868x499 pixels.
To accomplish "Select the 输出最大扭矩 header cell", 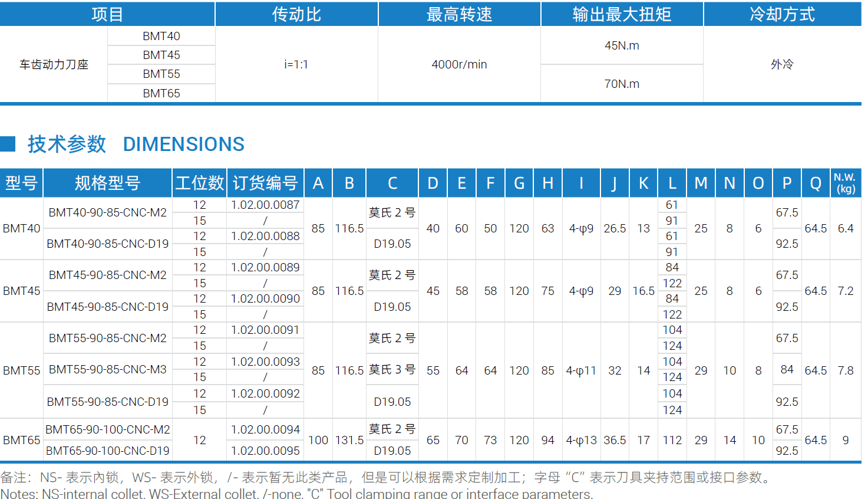I will click(x=622, y=14).
